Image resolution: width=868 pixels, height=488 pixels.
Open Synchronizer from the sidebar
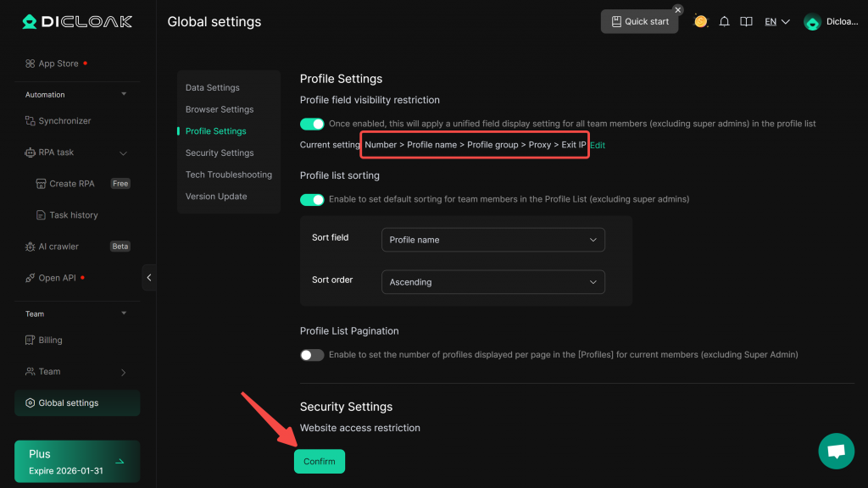(64, 121)
